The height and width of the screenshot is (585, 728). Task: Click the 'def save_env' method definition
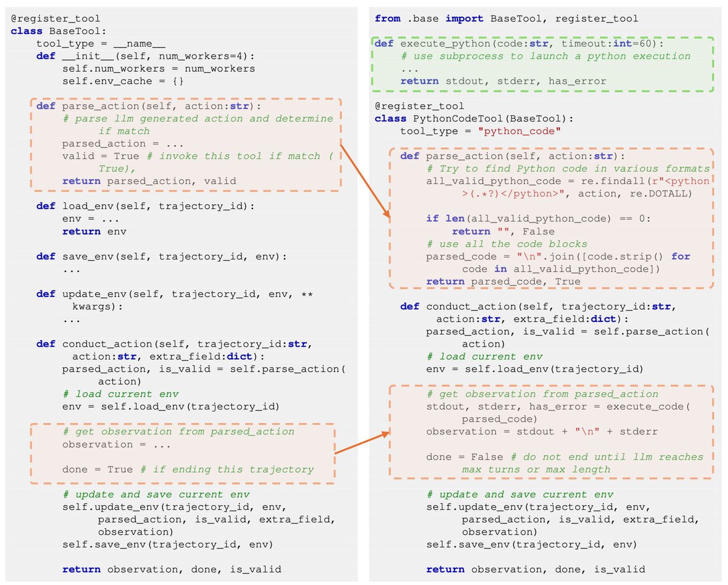(x=161, y=256)
